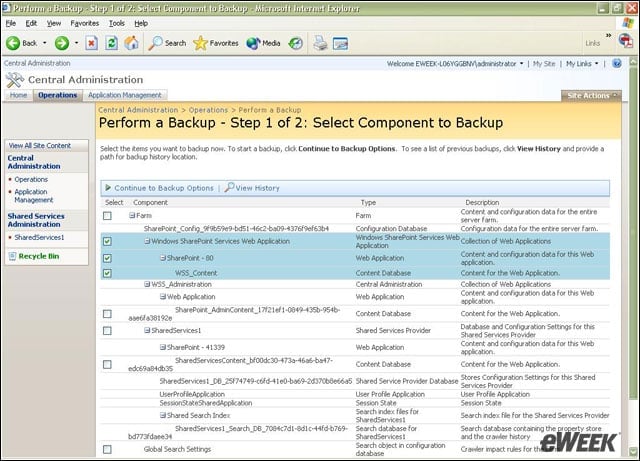The image size is (640, 461).
Task: Click the Edit page icon in toolbar
Action: click(340, 43)
